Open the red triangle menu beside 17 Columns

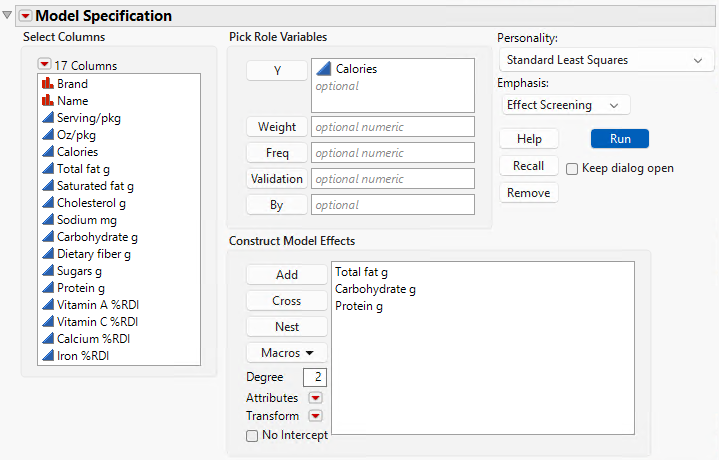click(x=44, y=65)
